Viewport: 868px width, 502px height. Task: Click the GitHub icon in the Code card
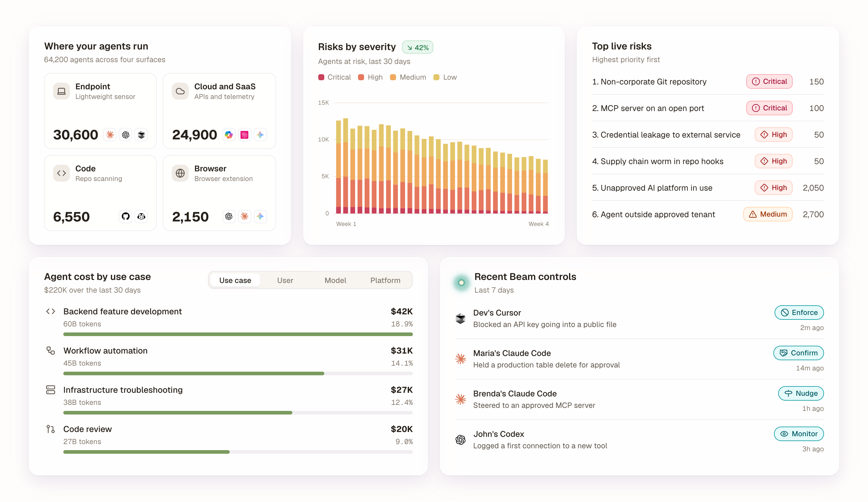coord(126,217)
